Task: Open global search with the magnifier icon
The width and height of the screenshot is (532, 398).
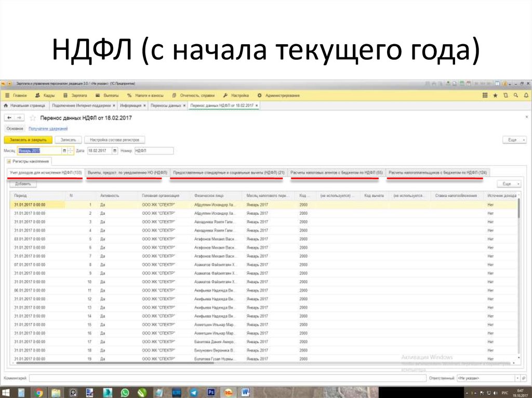Action: click(517, 95)
